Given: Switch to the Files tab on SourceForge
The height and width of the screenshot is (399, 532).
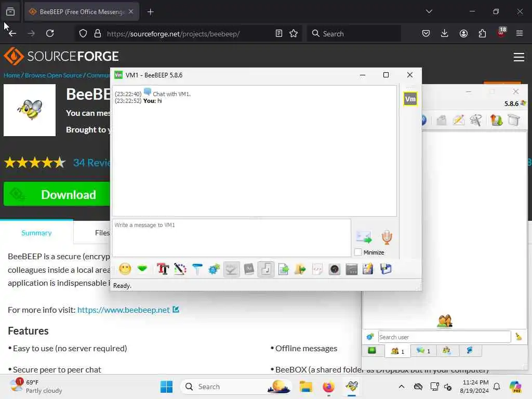Looking at the screenshot, I should tap(102, 233).
